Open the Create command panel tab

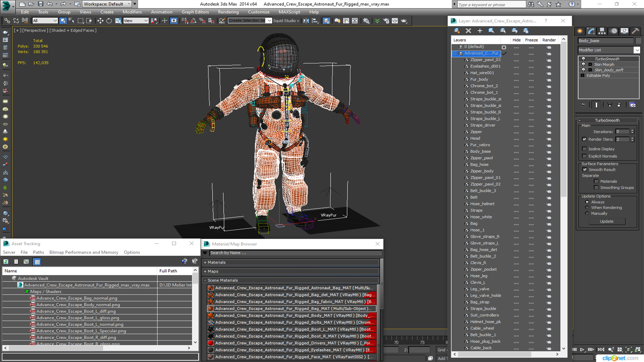point(580,31)
